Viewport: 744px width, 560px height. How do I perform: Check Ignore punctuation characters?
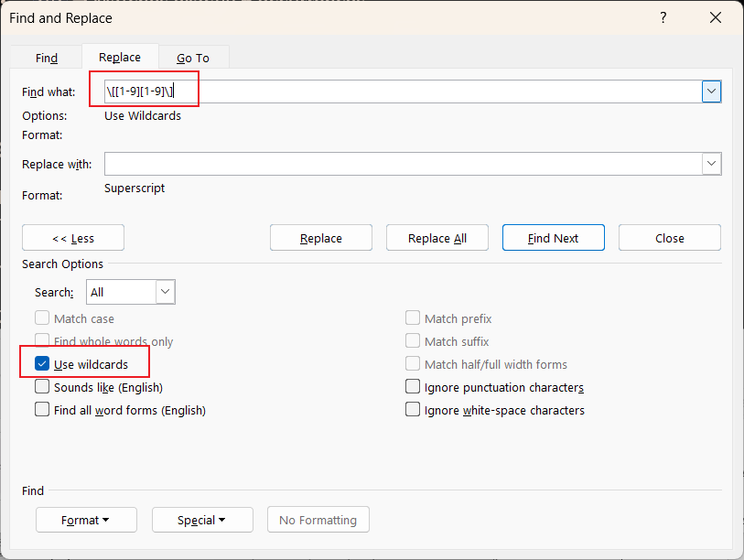pyautogui.click(x=412, y=386)
